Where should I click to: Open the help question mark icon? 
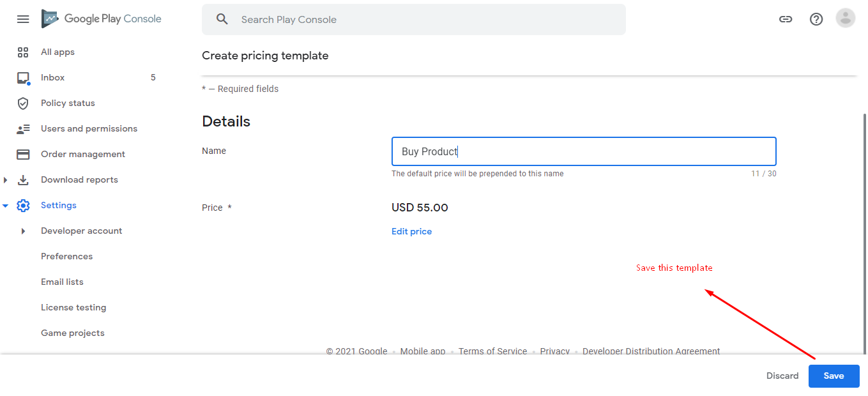click(816, 19)
